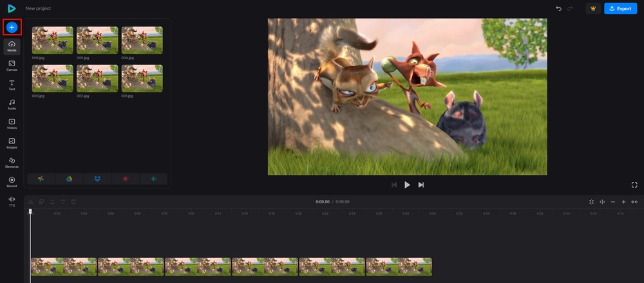Image resolution: width=644 pixels, height=283 pixels.
Task: Click the 006.jpg file name label
Action: pos(38,59)
